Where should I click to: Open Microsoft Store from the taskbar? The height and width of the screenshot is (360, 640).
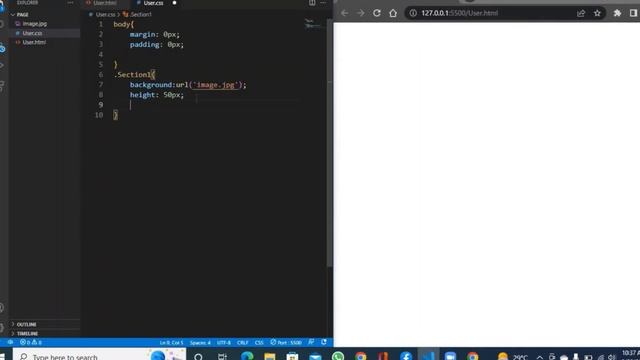pos(292,356)
